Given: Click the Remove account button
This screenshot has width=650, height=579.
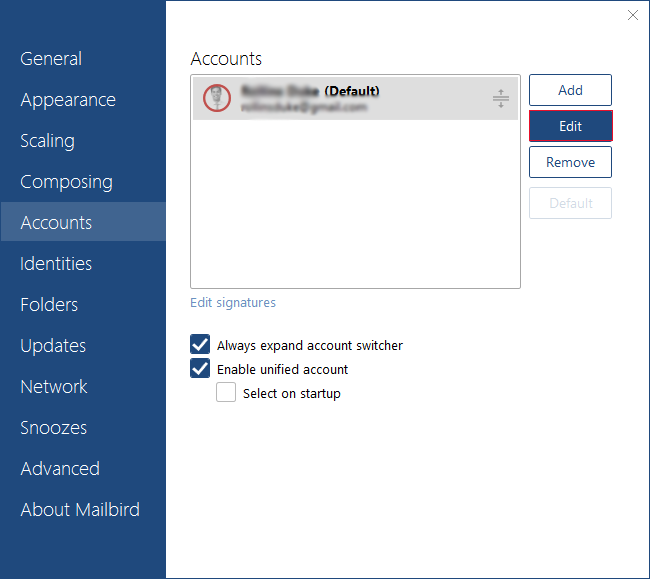Looking at the screenshot, I should [x=570, y=162].
